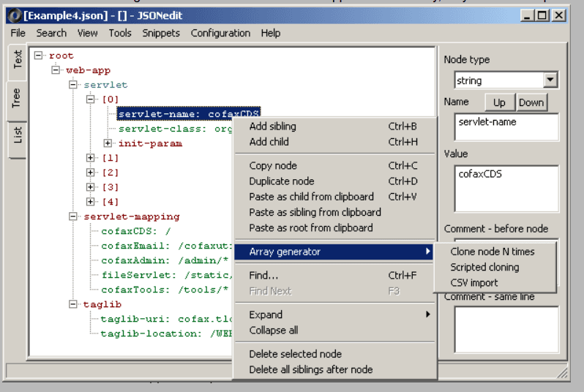
Task: Expand the [3] array item
Action: pyautogui.click(x=91, y=187)
